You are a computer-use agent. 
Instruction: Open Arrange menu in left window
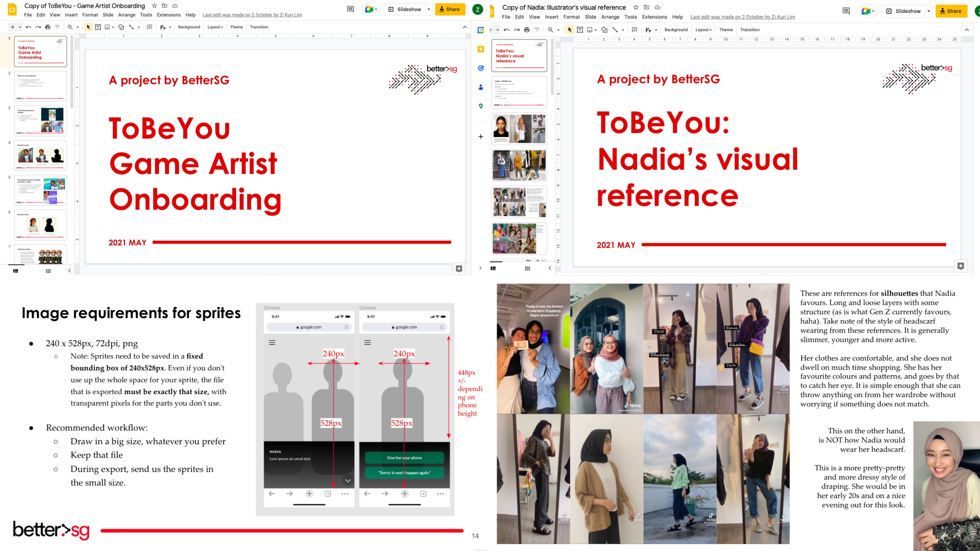tap(127, 15)
